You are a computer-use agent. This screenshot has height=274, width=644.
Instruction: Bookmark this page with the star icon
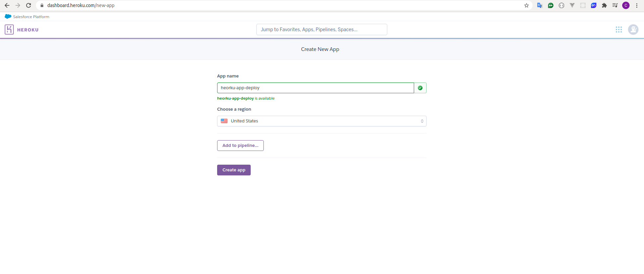527,5
